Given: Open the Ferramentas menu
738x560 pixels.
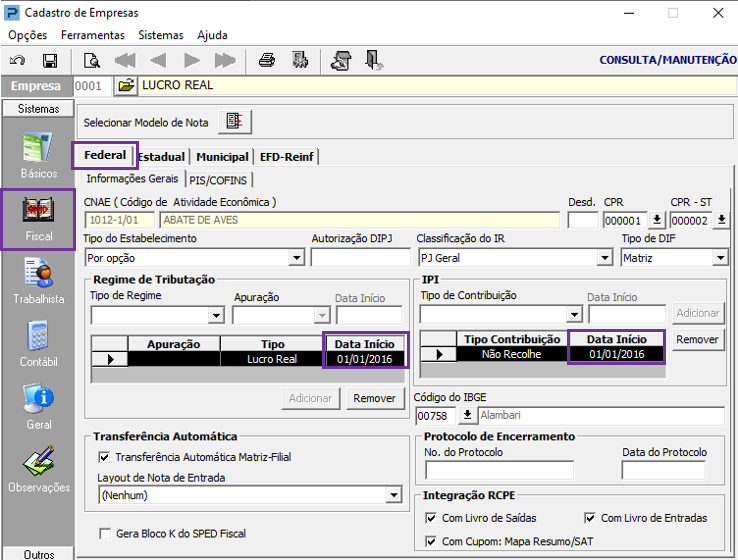Looking at the screenshot, I should click(x=93, y=35).
